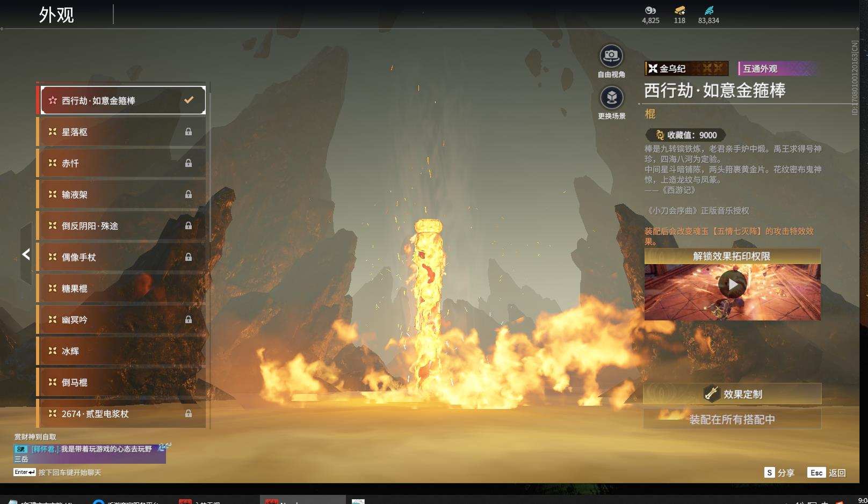
Task: Click the chat message from 释怀君
Action: point(90,454)
